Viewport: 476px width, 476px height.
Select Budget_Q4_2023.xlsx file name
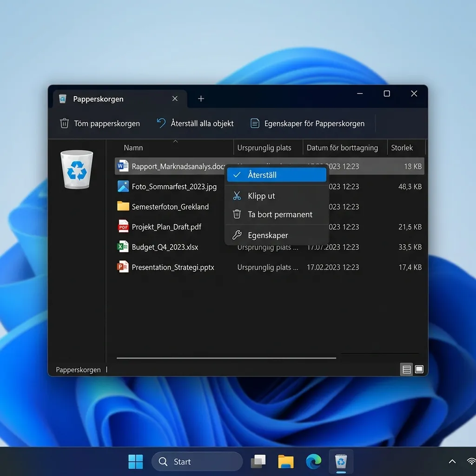tap(165, 247)
